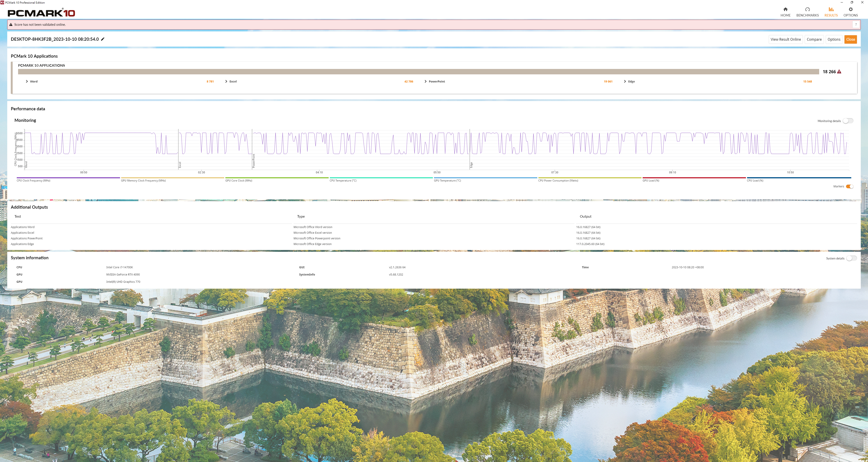Click Score has not been validated message
The image size is (868, 462).
point(40,25)
